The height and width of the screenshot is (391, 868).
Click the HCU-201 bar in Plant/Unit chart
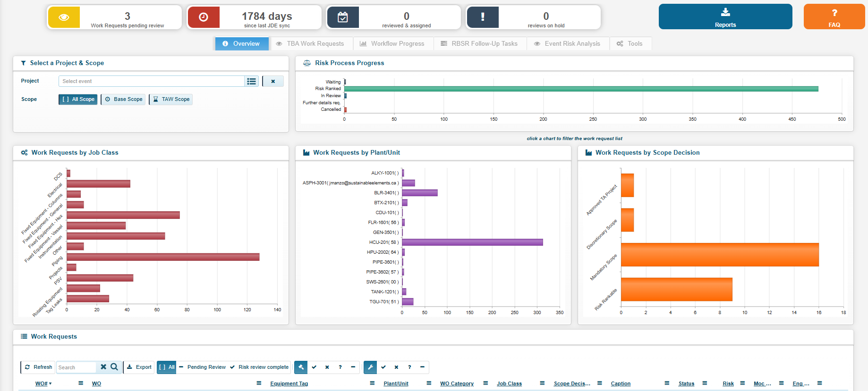(x=472, y=242)
